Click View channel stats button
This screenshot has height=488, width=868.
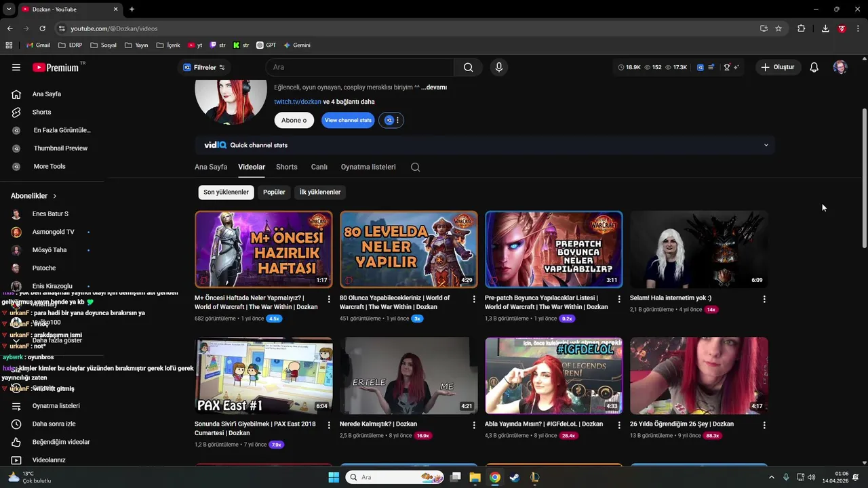(348, 120)
